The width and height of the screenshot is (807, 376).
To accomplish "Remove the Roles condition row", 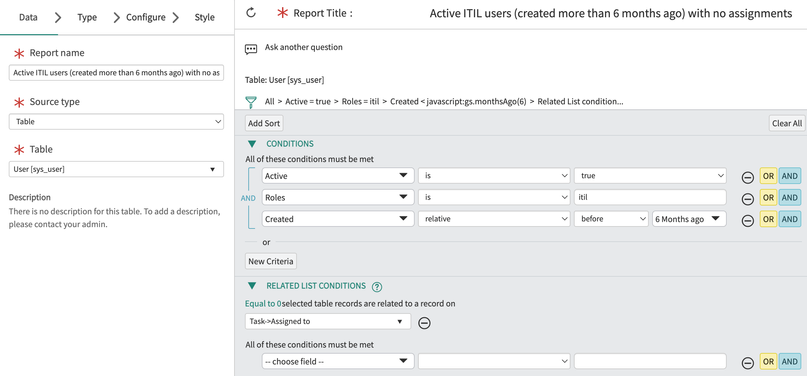I will click(748, 199).
